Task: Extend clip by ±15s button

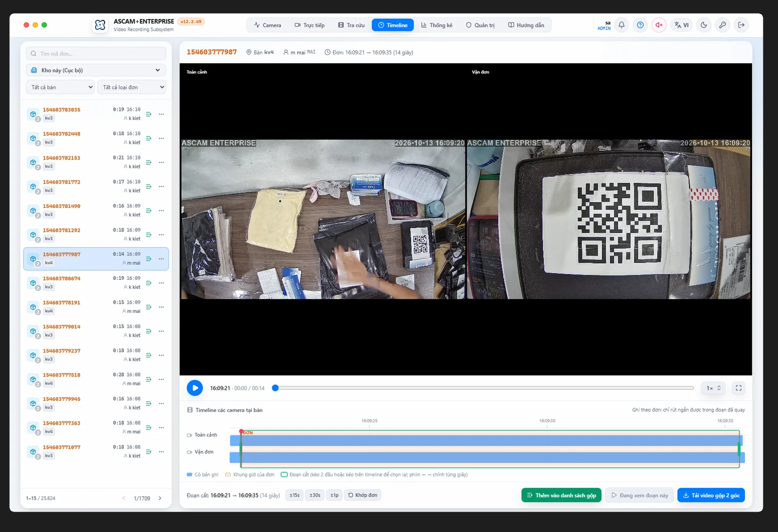Action: click(295, 496)
